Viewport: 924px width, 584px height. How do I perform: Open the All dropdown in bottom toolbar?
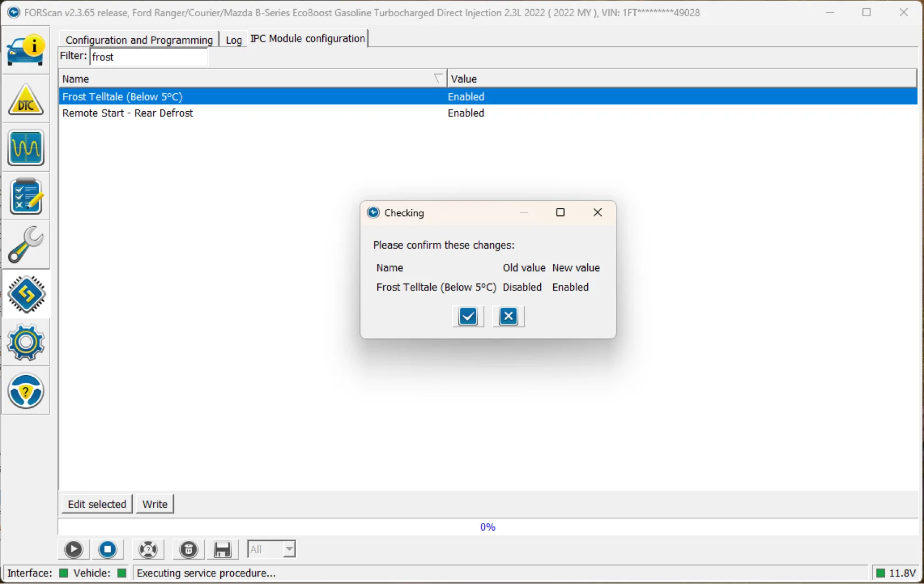271,549
